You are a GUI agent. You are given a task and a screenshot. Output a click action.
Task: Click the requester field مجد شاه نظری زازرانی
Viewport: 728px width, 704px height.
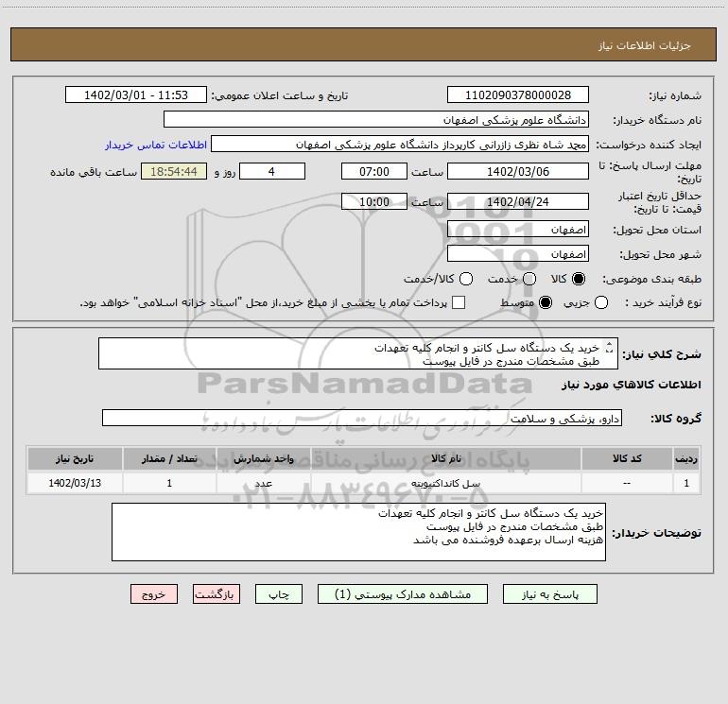pos(400,144)
